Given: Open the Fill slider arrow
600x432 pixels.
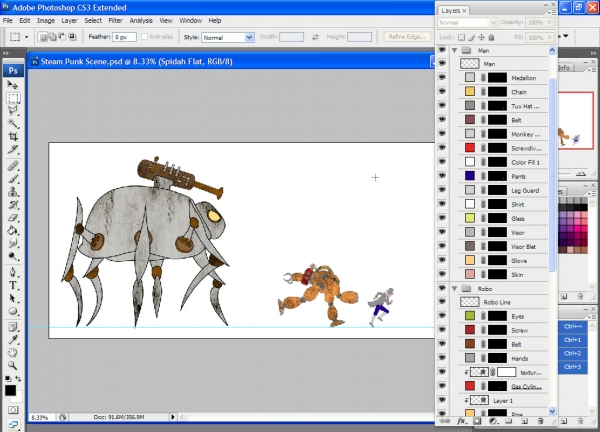Looking at the screenshot, I should 549,37.
